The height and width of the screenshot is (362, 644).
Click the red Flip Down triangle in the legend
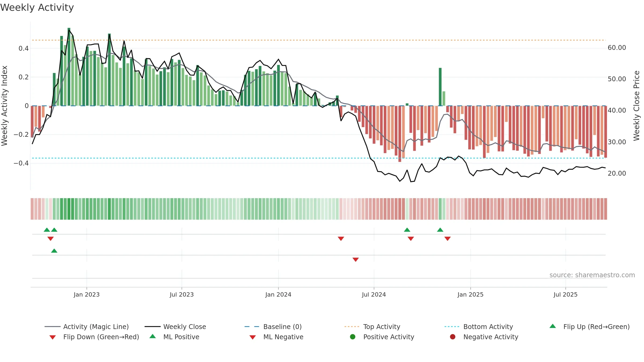(53, 337)
